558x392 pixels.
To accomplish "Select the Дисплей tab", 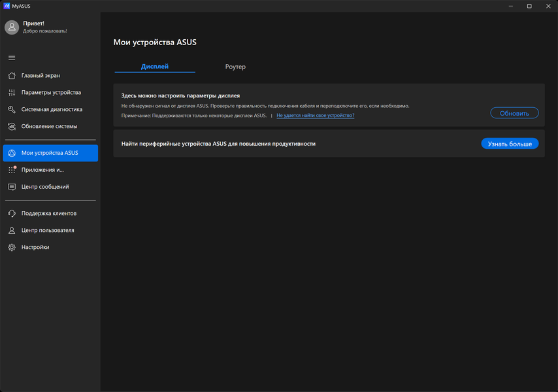I will pos(155,67).
